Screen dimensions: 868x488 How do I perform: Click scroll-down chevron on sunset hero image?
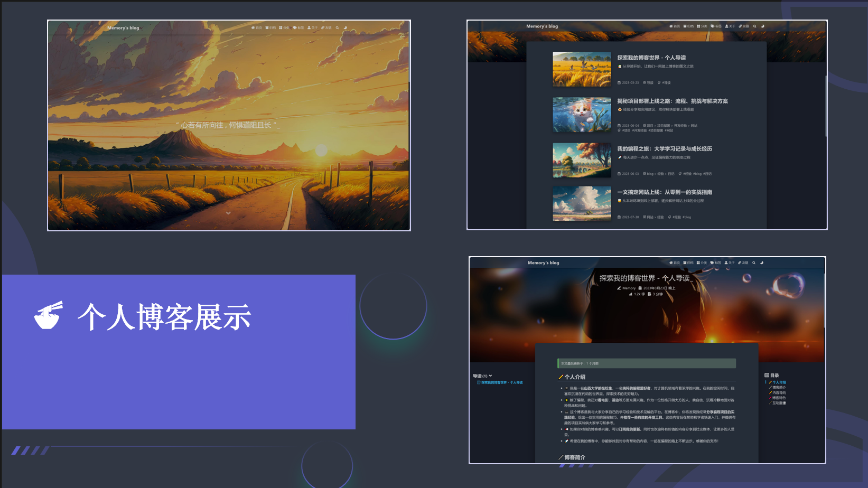coord(228,213)
